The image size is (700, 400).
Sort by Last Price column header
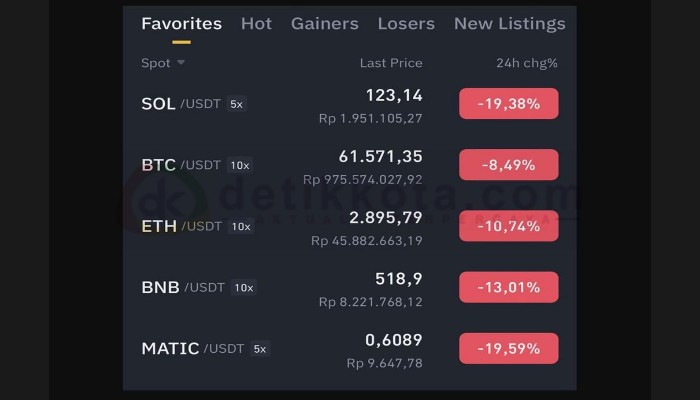click(x=391, y=63)
